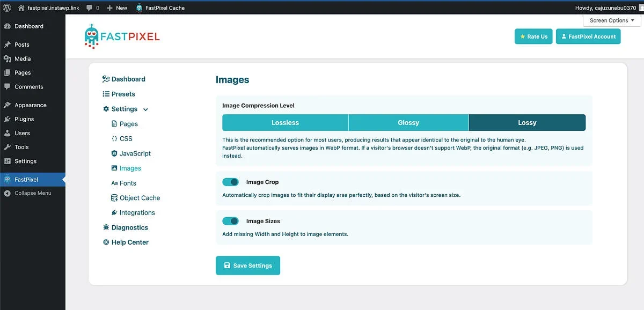Click the FastPixel robot icon in the admin bar
Viewport: 644px width, 310px height.
pos(140,8)
